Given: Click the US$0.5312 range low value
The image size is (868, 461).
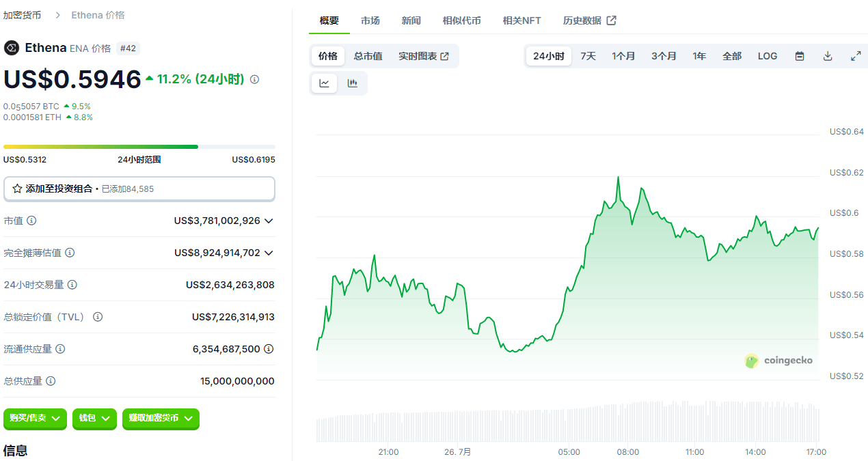Looking at the screenshot, I should tap(25, 160).
